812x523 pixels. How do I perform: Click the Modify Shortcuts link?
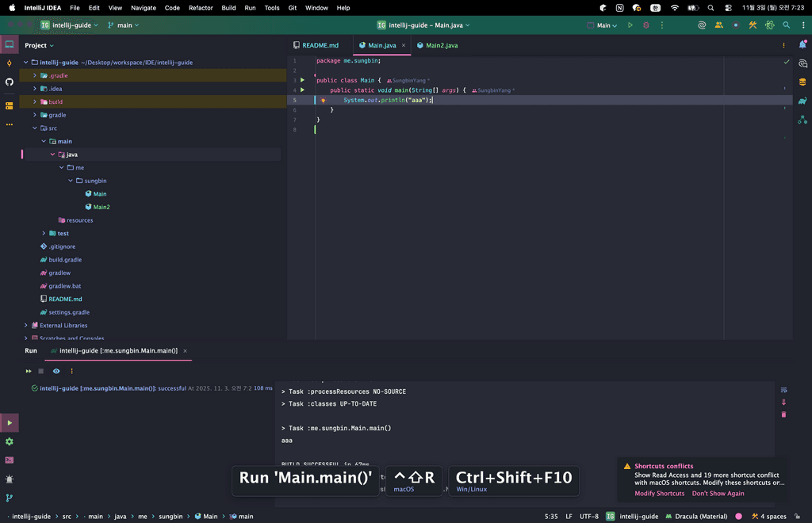pos(659,494)
